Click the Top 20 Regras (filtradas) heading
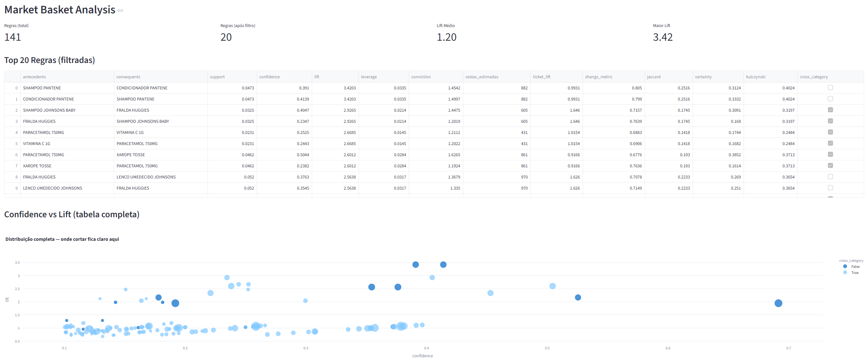The height and width of the screenshot is (362, 868). (x=50, y=60)
